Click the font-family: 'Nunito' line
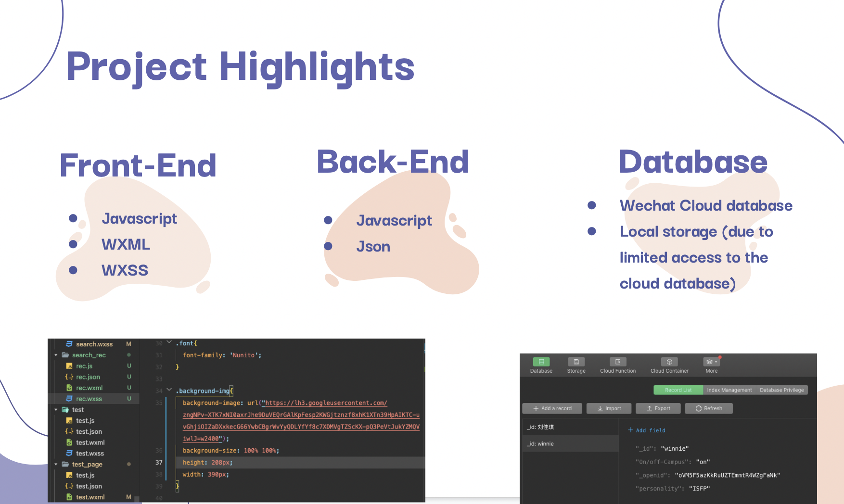 tap(222, 355)
